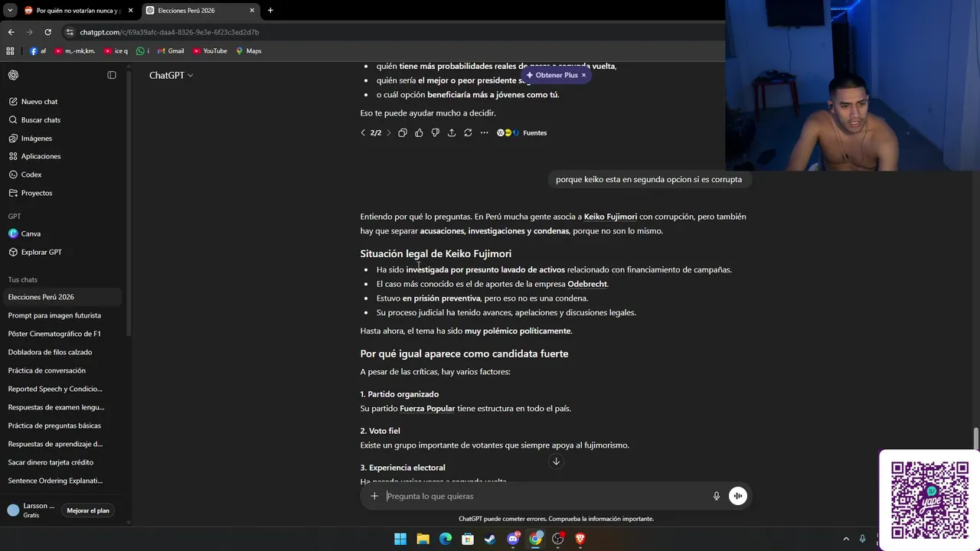Show hidden system tray icons
Screen dimensions: 980x551
pos(846,539)
